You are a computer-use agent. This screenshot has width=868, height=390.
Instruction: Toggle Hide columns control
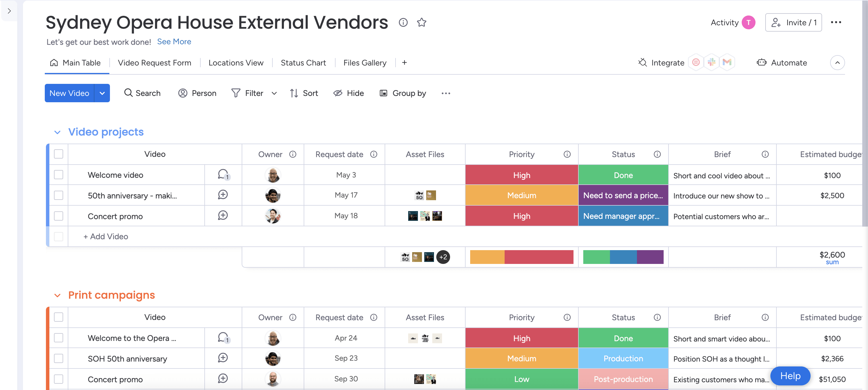(x=348, y=93)
